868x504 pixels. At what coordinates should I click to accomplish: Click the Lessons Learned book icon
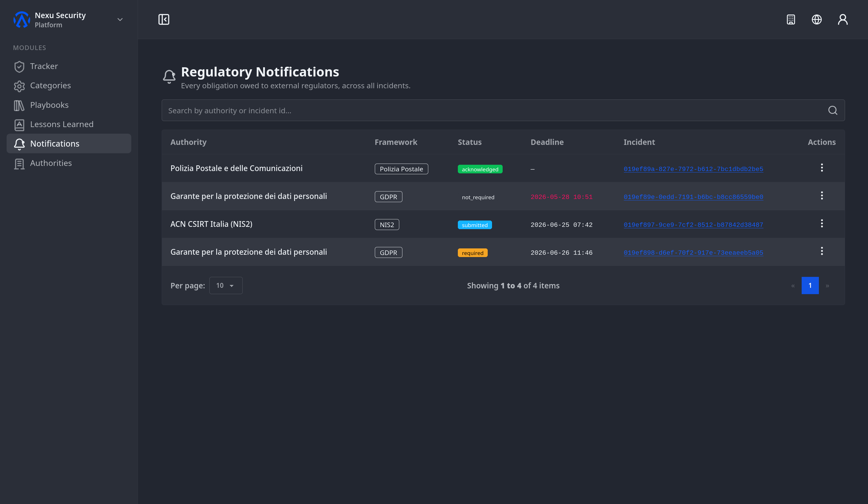[x=19, y=125]
